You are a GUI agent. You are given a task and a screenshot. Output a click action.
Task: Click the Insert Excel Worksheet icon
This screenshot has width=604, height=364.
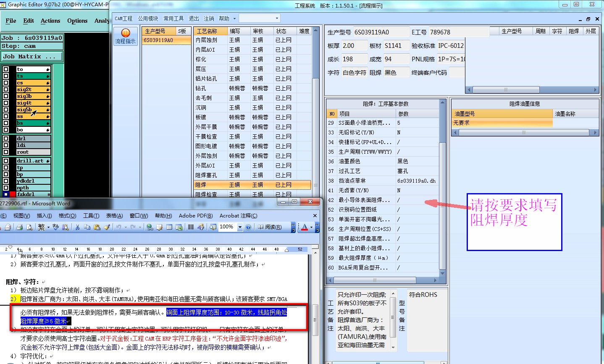[x=179, y=227]
